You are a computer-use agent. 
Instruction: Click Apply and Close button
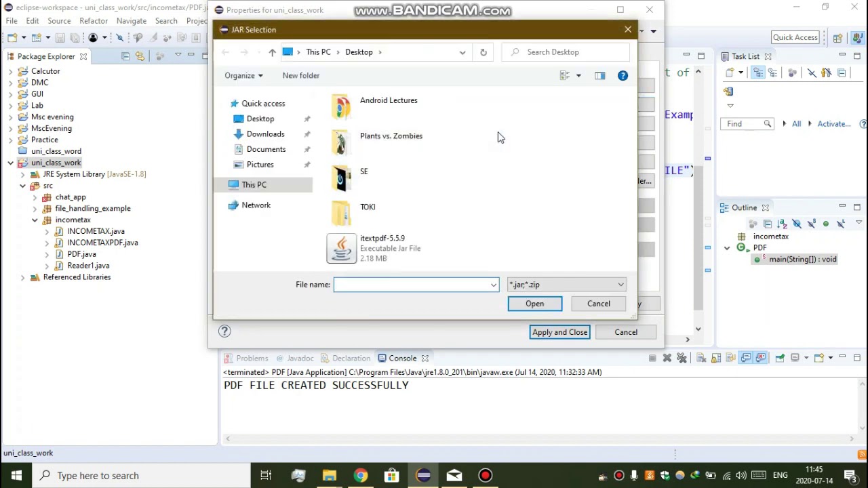pyautogui.click(x=559, y=332)
